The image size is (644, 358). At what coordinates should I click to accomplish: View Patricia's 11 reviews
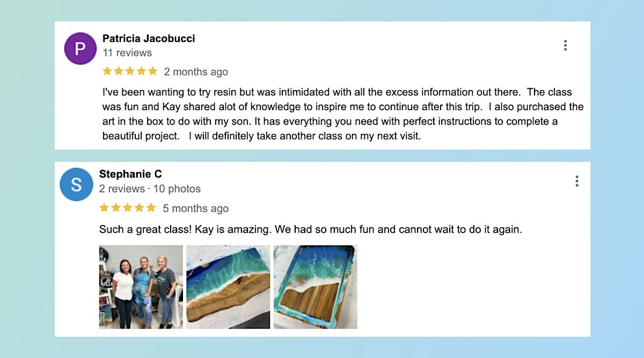click(x=127, y=53)
